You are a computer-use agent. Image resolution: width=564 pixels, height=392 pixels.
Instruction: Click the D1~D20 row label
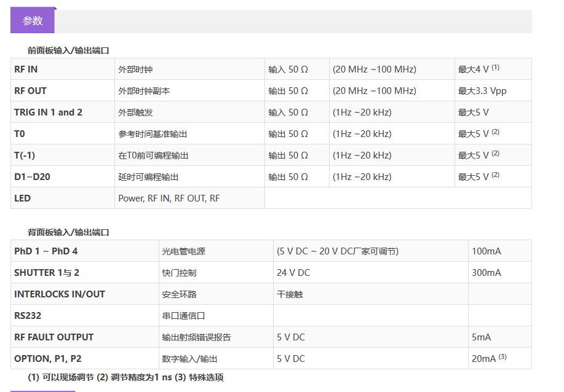(x=32, y=177)
